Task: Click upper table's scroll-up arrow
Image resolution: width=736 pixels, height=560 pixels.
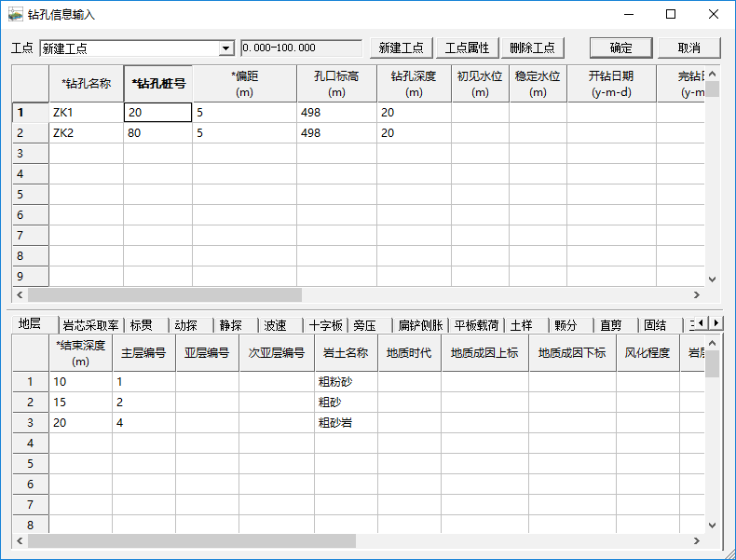Action: (712, 74)
